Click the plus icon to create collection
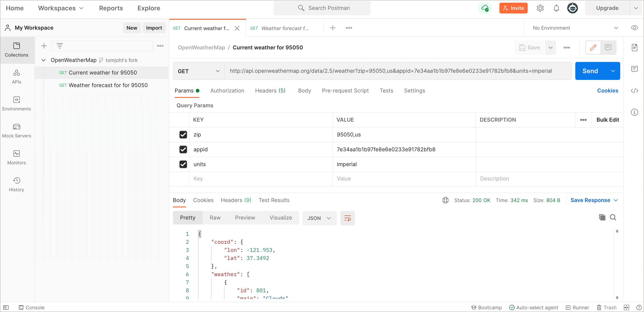Image resolution: width=644 pixels, height=312 pixels. (44, 46)
